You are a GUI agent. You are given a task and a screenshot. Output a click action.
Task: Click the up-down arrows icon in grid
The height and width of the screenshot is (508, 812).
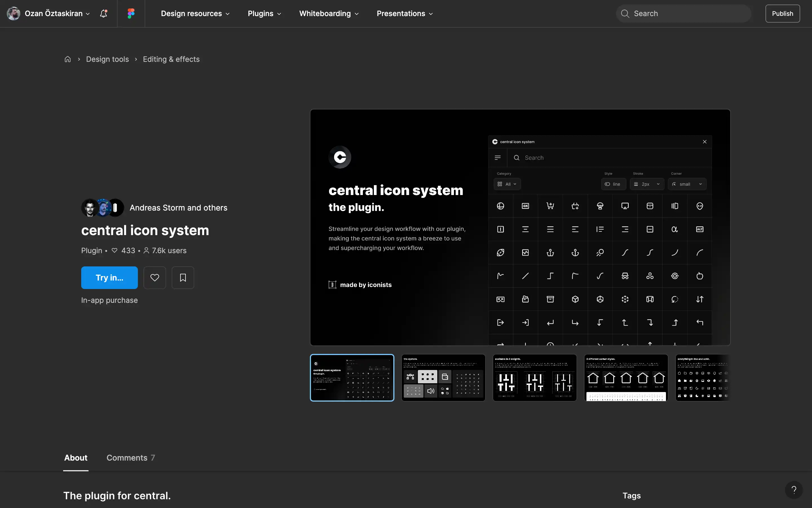(x=700, y=299)
